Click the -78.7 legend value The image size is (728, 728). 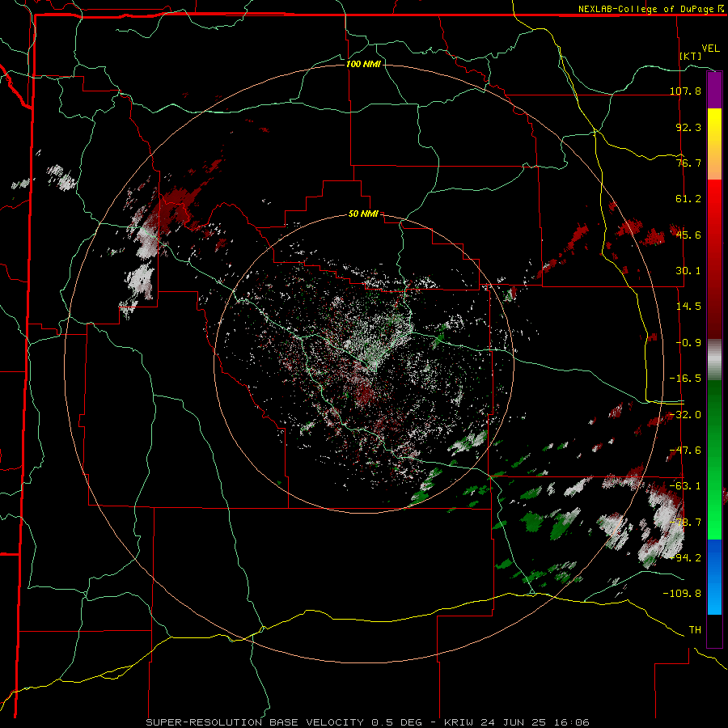[685, 523]
